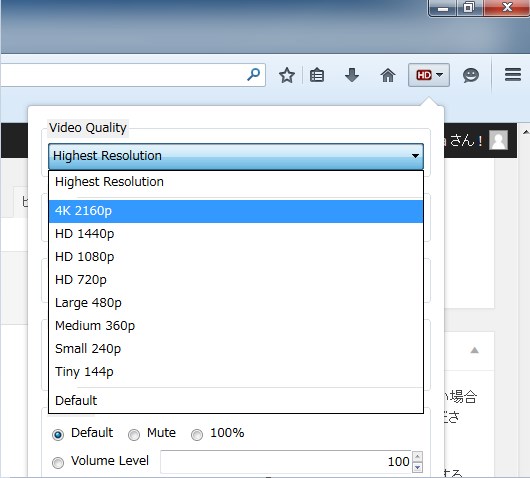Choose HD 1080p quality option
The image size is (530, 478).
click(236, 257)
